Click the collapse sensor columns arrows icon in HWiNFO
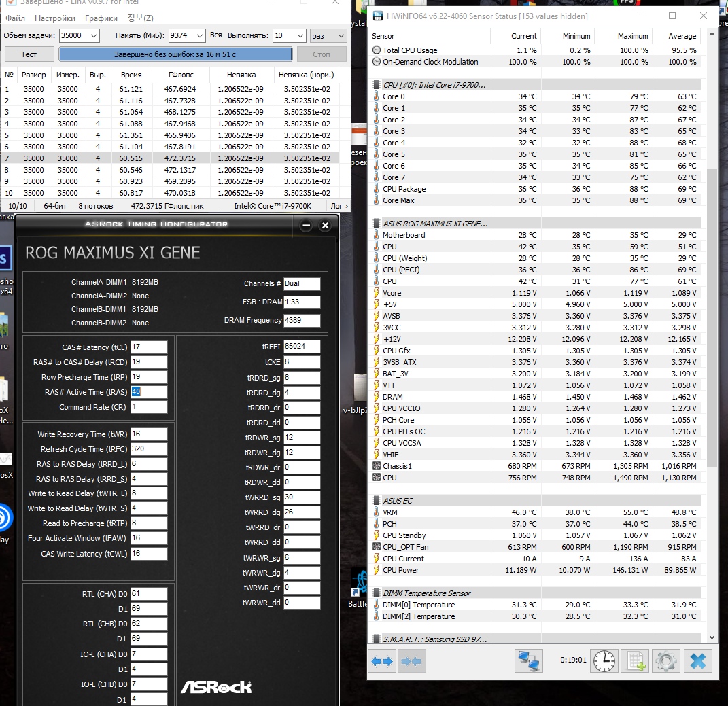Screen dimensions: 728x706 pyautogui.click(x=411, y=661)
